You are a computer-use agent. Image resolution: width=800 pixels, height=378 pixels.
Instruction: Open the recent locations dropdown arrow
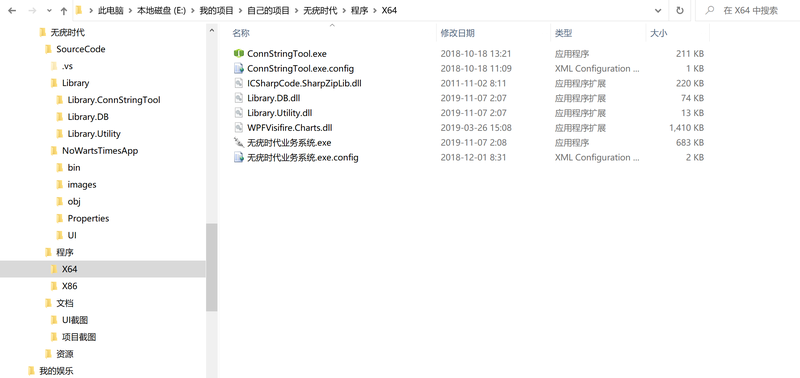click(49, 11)
